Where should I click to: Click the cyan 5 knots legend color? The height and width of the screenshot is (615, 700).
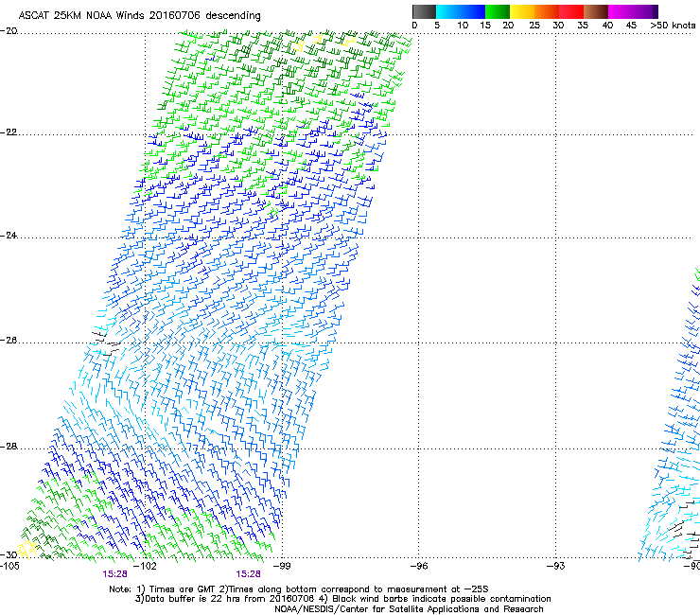point(447,11)
